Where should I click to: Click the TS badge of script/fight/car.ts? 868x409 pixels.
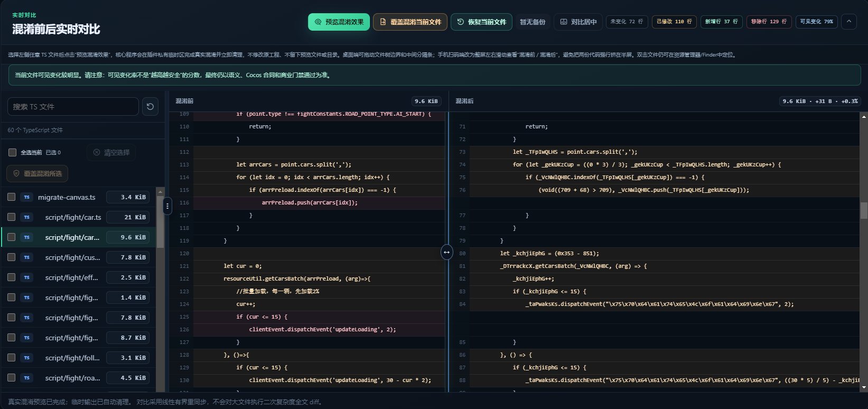click(x=26, y=217)
